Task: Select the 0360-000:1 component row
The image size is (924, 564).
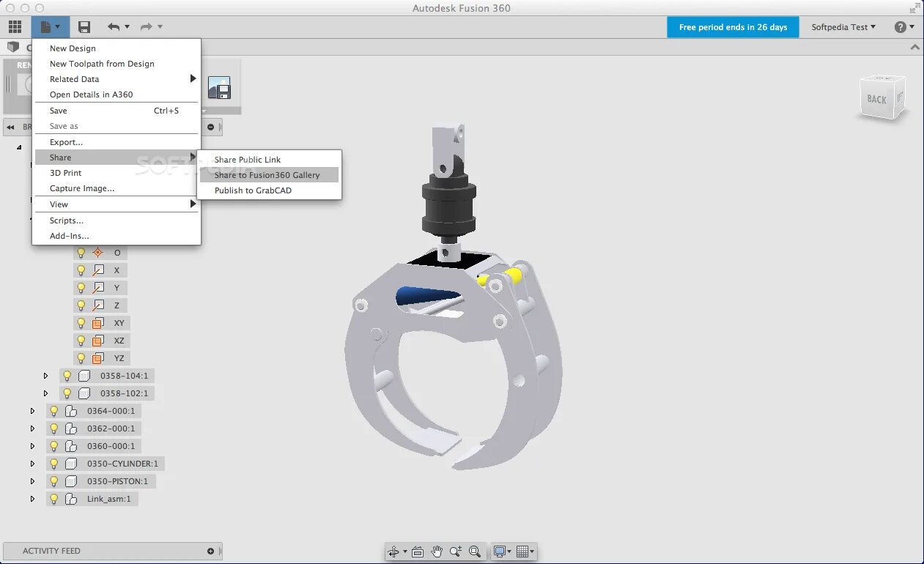Action: 93,446
